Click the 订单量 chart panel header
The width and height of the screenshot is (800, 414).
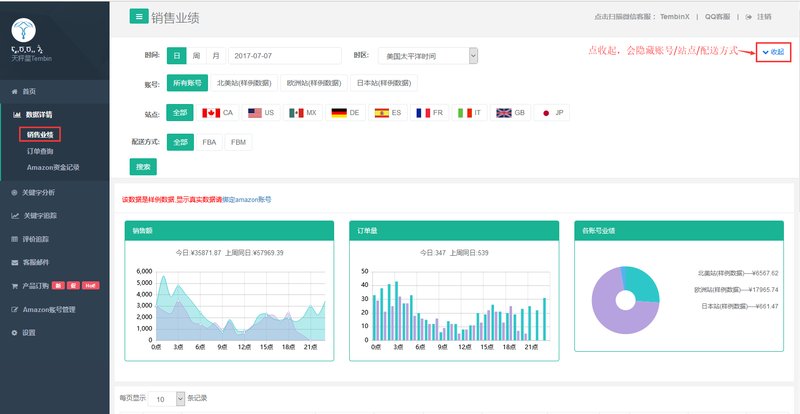point(454,231)
